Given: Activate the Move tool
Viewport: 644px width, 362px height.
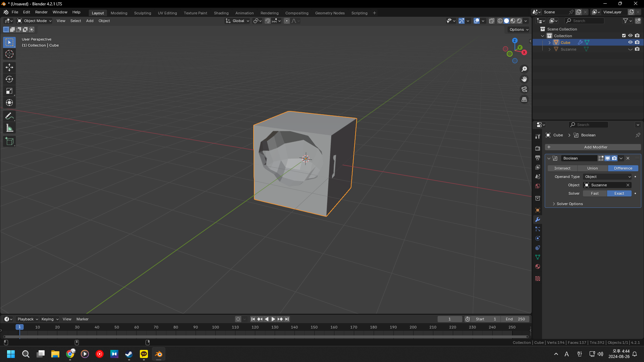Looking at the screenshot, I should (x=9, y=67).
